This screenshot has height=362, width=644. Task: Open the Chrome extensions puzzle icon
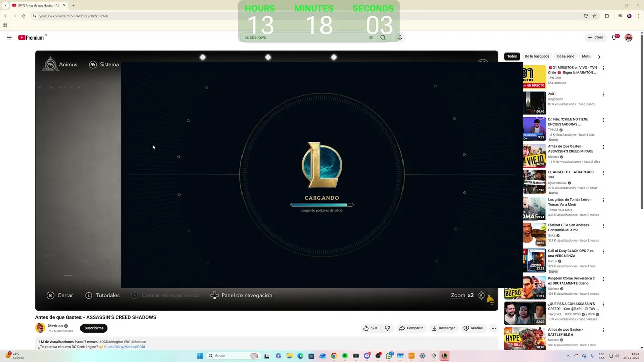point(607,16)
